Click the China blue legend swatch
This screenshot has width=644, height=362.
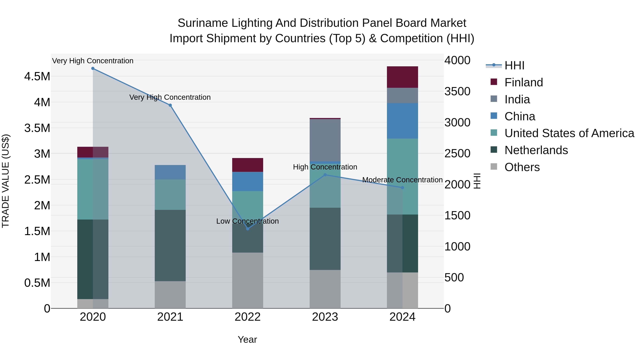click(494, 116)
